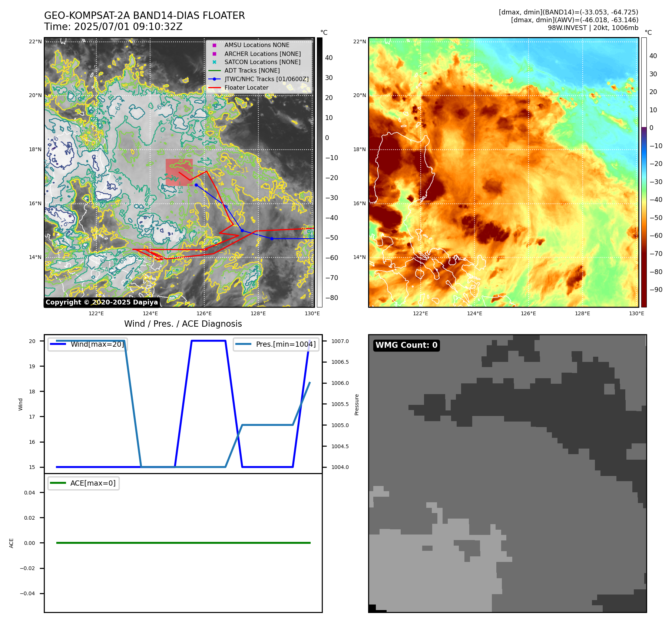Click the BAND14 dmax dmin values text

tap(569, 12)
